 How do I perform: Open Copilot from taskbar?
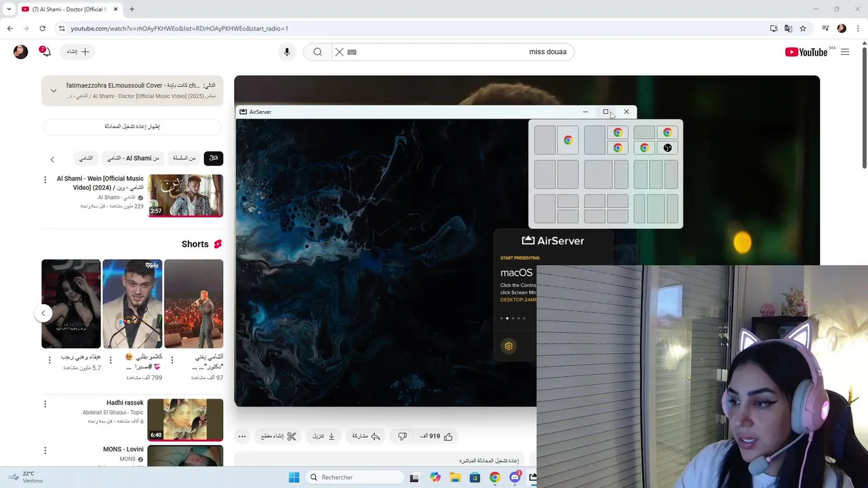(x=435, y=477)
